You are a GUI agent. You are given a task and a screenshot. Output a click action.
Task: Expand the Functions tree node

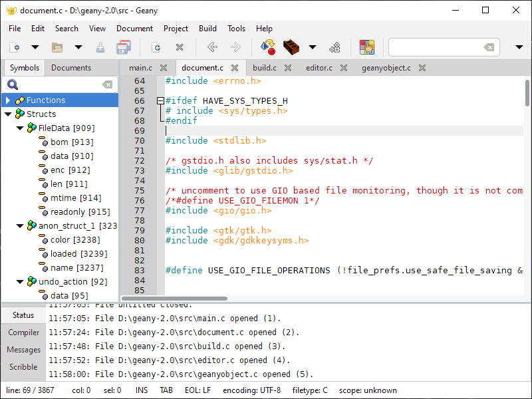click(x=8, y=100)
